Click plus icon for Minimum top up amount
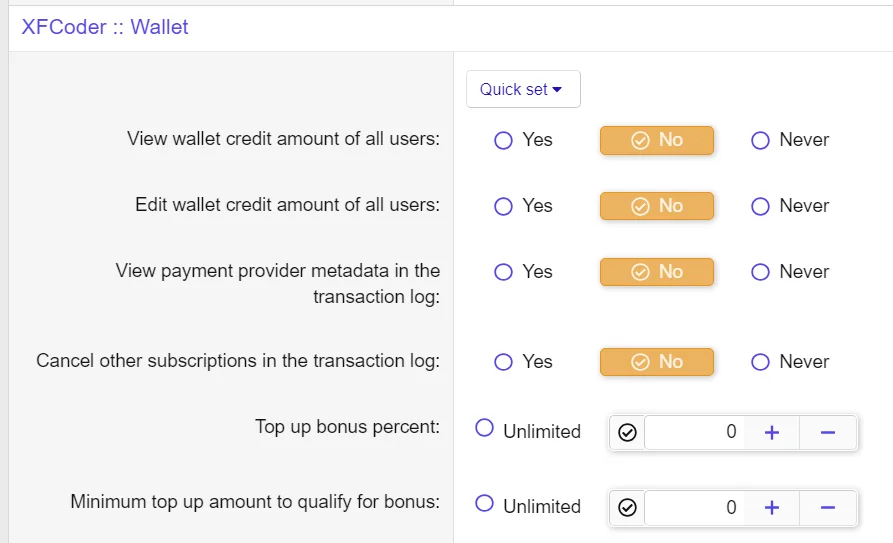Image resolution: width=893 pixels, height=543 pixels. (772, 507)
